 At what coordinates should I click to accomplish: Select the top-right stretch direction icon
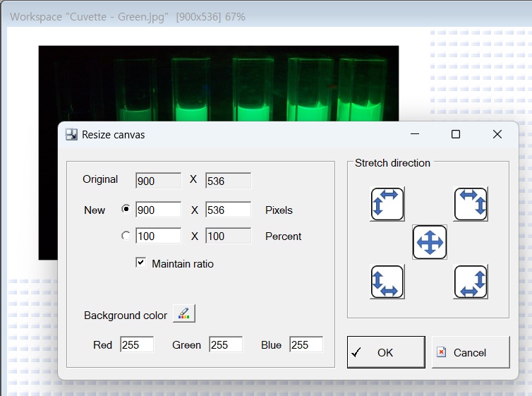coord(471,204)
